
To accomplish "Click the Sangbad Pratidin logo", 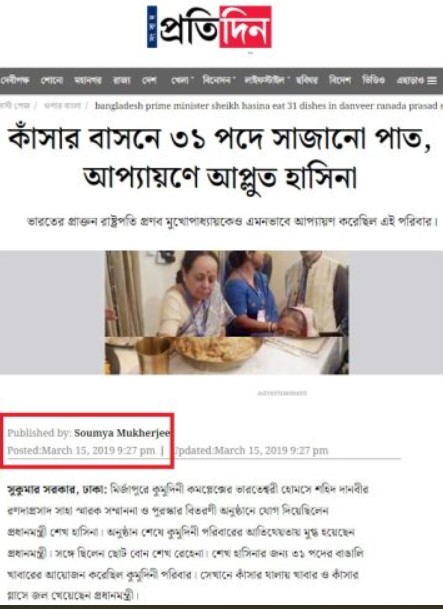I will pyautogui.click(x=209, y=27).
